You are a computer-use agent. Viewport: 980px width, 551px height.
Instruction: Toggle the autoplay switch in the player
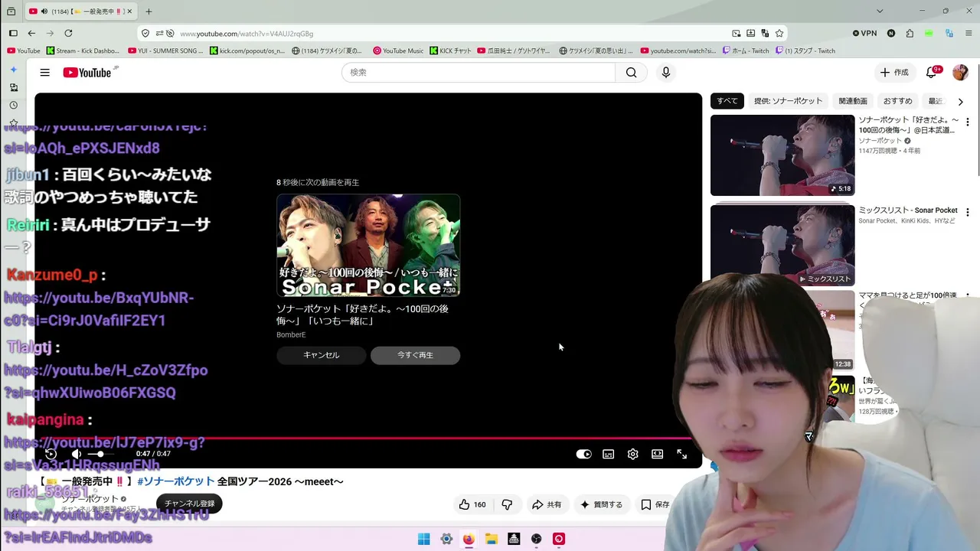tap(583, 454)
